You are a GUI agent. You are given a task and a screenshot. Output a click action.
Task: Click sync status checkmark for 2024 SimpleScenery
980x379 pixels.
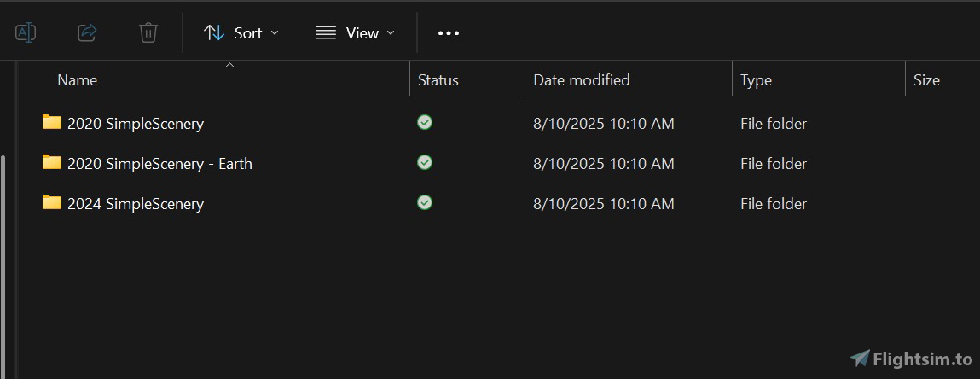pos(425,202)
